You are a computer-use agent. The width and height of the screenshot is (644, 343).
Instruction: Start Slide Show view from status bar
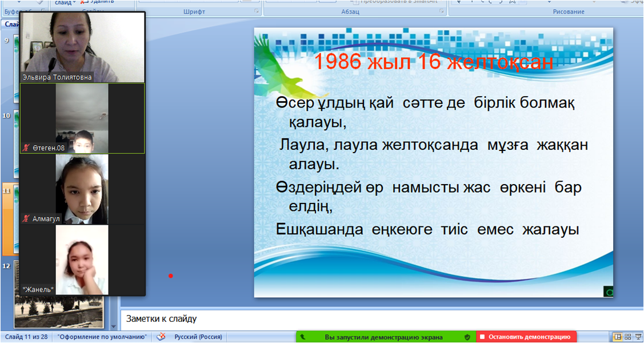point(638,337)
